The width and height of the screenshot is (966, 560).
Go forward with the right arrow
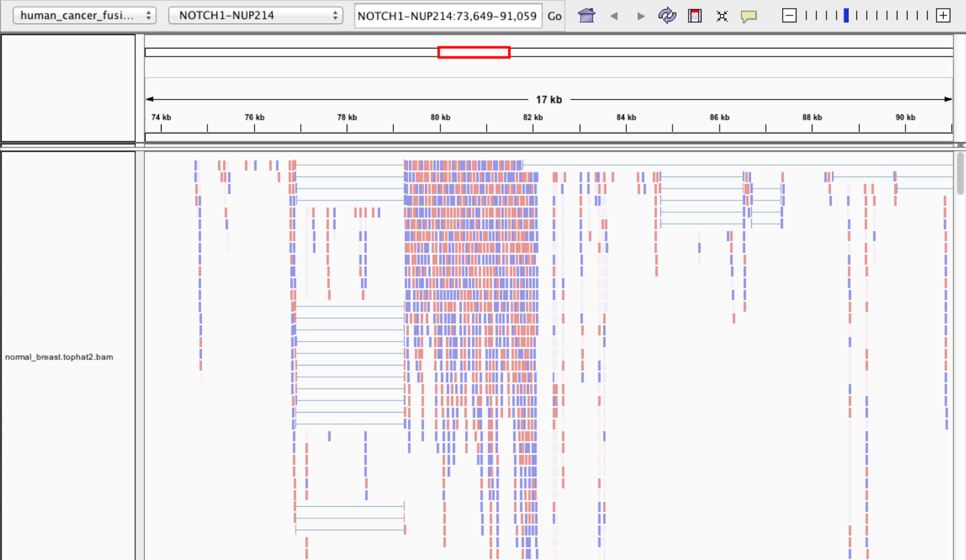coord(641,15)
